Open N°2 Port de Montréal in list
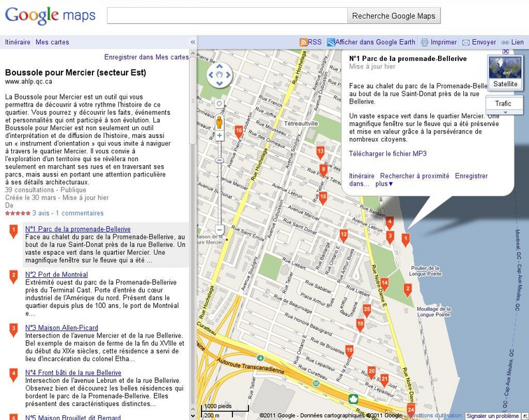 (x=57, y=274)
